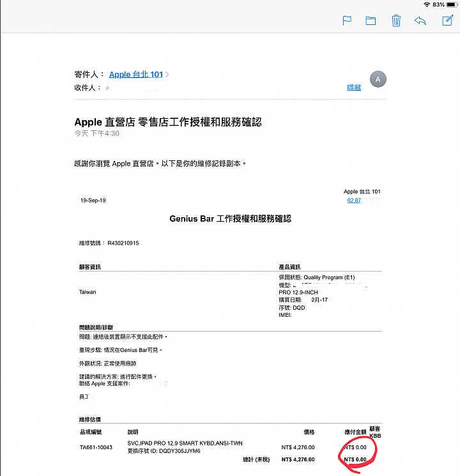Select the Genius Bar title heading
The width and height of the screenshot is (460, 476).
230,219
